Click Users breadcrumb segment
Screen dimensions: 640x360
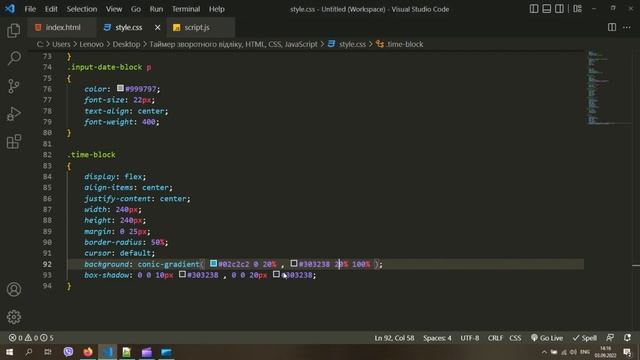(61, 44)
